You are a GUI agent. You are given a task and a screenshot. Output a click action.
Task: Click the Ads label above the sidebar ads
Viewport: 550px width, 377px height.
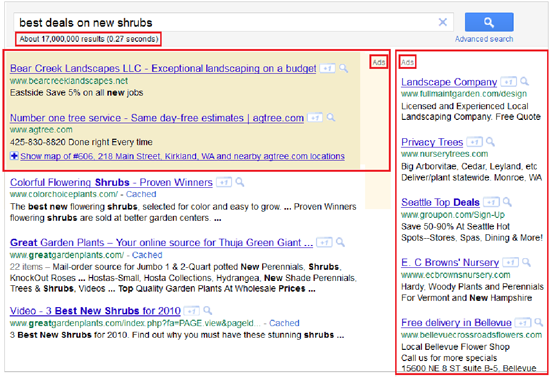[407, 62]
